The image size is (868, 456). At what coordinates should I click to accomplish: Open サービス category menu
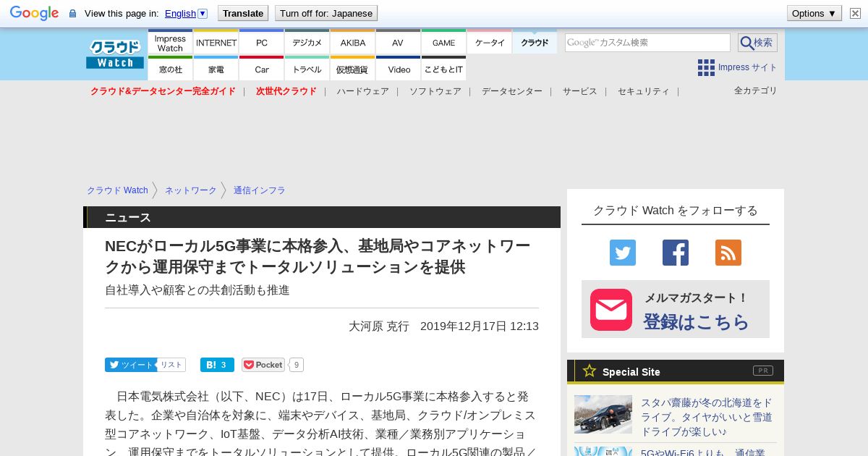pyautogui.click(x=580, y=91)
